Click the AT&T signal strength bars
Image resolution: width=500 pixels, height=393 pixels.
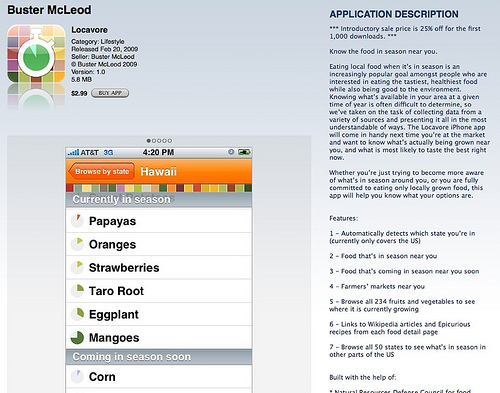pyautogui.click(x=73, y=153)
